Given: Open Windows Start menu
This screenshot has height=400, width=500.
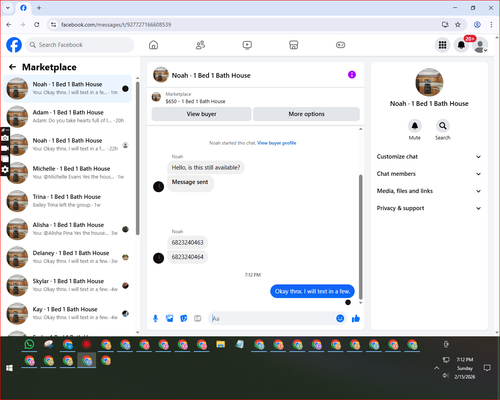Looking at the screenshot, I should pos(9,368).
